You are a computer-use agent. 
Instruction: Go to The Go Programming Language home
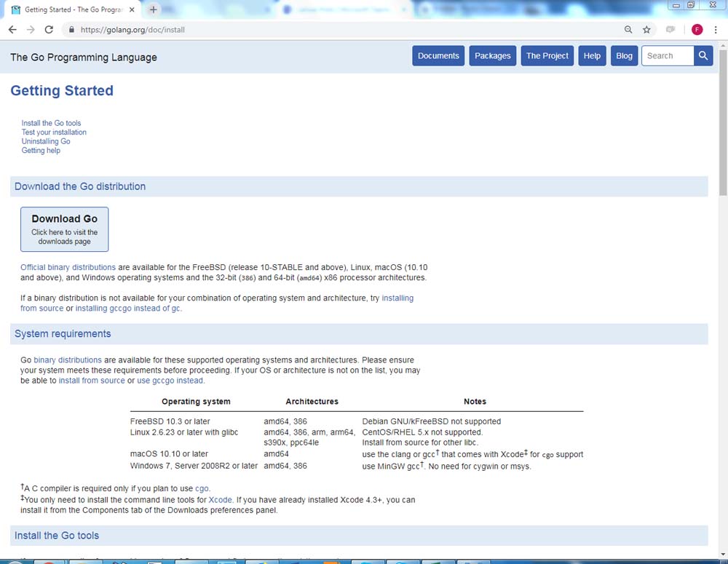pos(84,57)
